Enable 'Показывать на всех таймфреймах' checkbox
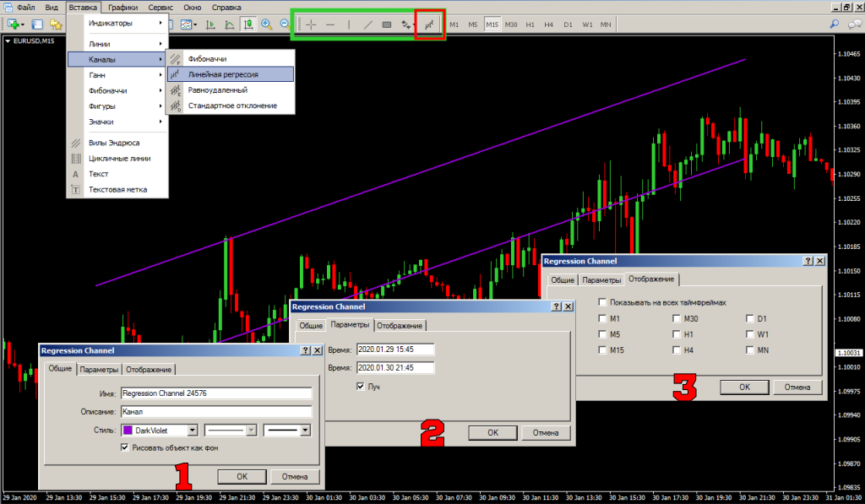The height and width of the screenshot is (504, 865). pos(602,302)
